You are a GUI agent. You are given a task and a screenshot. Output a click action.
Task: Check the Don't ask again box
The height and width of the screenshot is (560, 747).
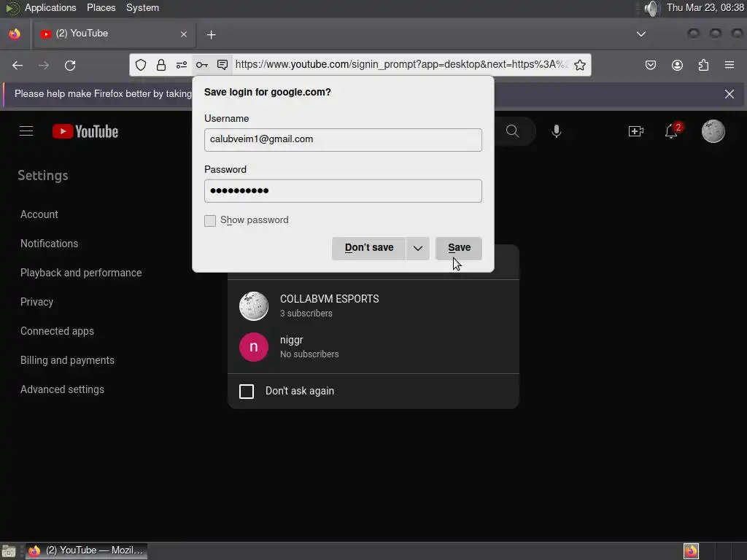tap(247, 392)
